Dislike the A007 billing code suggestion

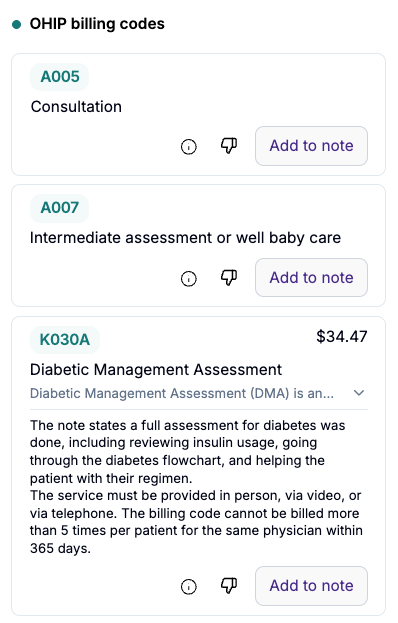[x=229, y=278]
